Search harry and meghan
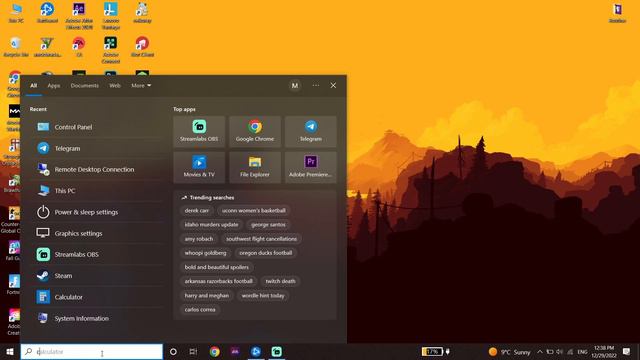Image resolution: width=640 pixels, height=360 pixels. click(207, 296)
